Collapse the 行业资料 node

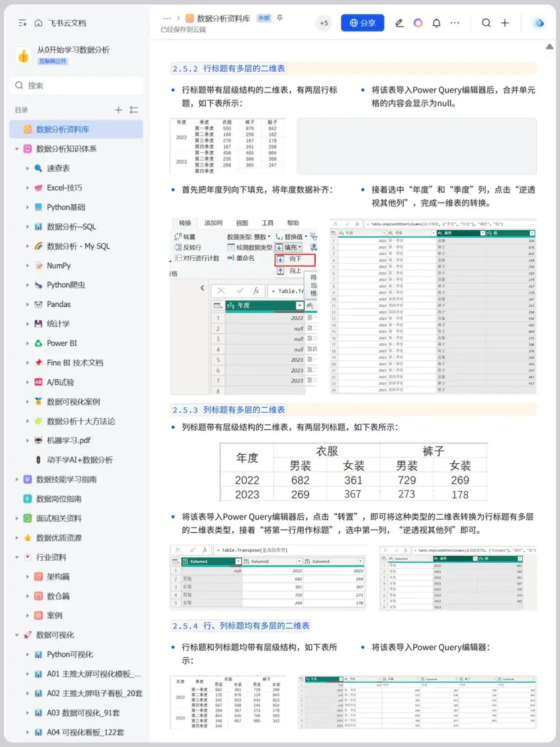[x=17, y=557]
